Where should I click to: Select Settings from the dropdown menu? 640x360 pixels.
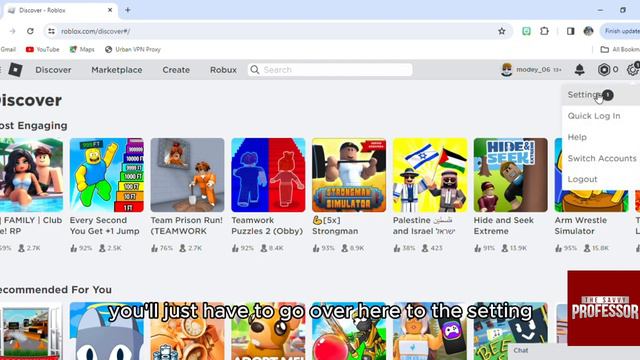tap(600, 95)
